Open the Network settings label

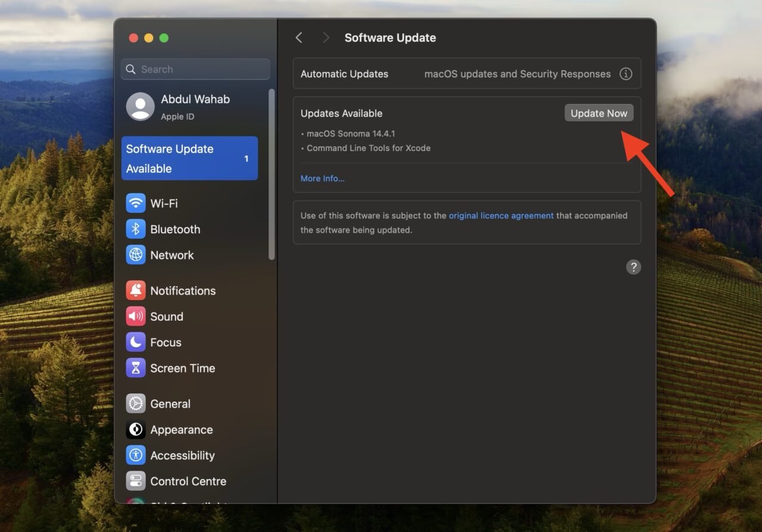pos(172,255)
